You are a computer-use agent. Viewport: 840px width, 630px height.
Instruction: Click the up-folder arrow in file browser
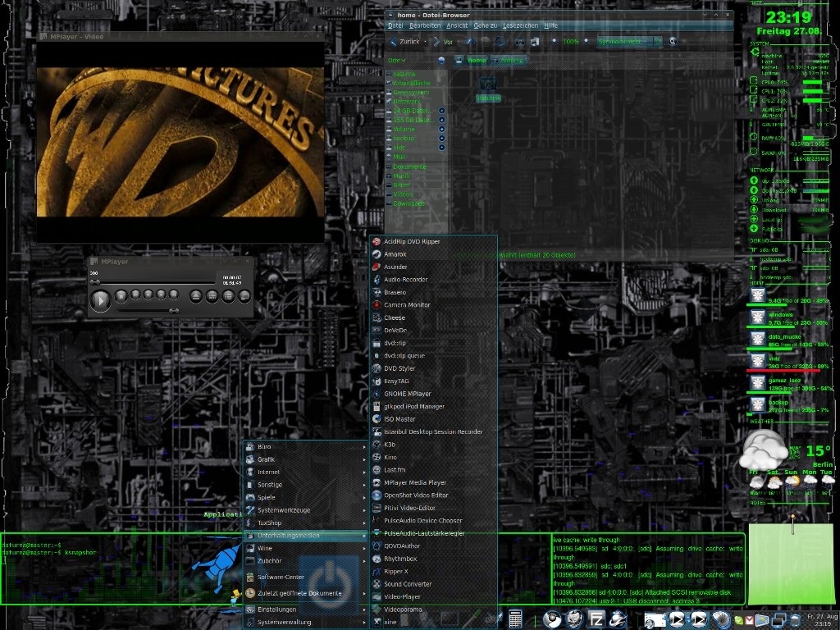point(470,41)
